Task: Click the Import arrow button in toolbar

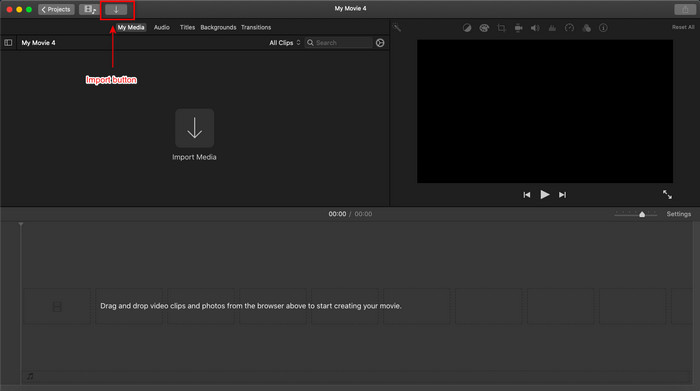Action: click(x=116, y=9)
